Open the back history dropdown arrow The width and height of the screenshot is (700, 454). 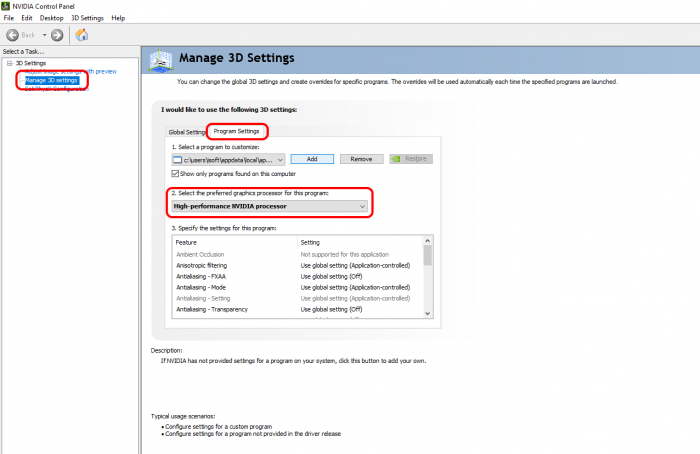tap(43, 35)
